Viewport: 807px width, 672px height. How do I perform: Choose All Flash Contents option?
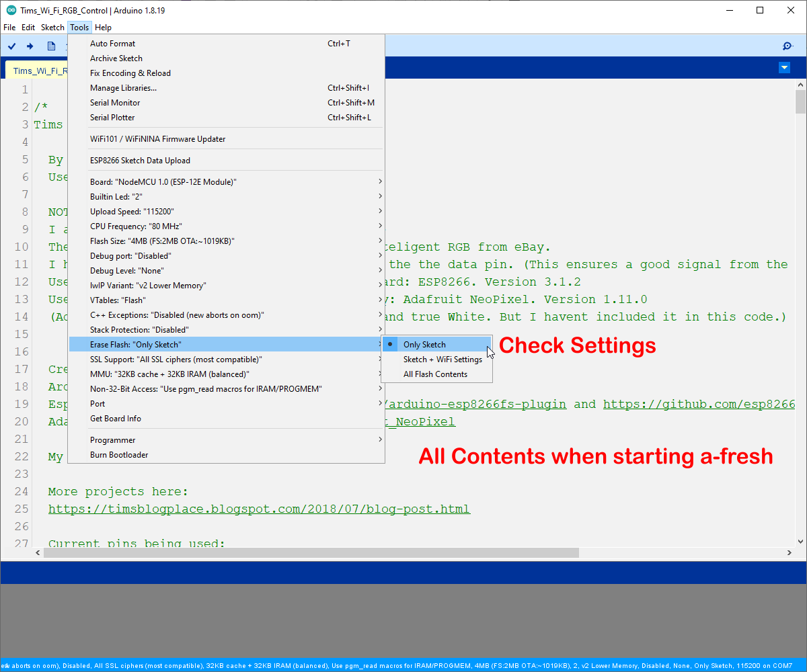[x=436, y=374]
